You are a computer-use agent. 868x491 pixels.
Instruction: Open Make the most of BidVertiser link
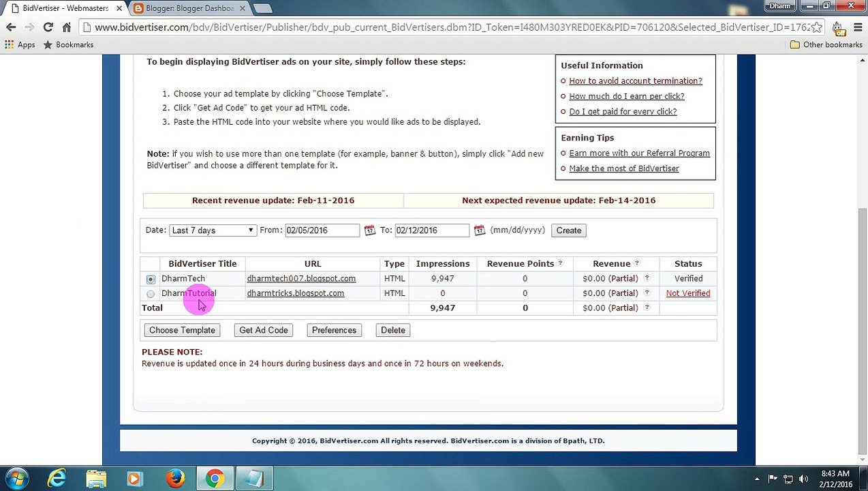point(623,168)
